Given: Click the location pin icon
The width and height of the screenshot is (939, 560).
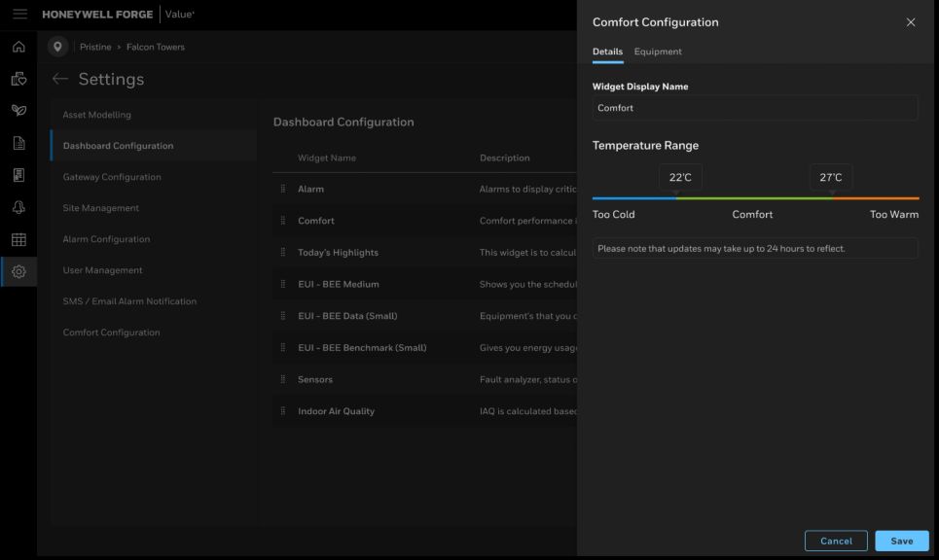Looking at the screenshot, I should coord(57,47).
